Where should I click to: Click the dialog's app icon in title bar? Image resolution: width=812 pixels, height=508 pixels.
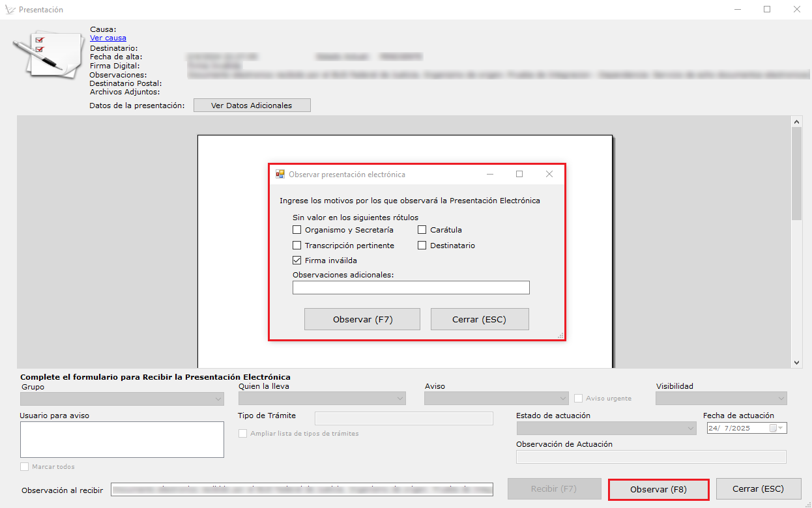280,174
